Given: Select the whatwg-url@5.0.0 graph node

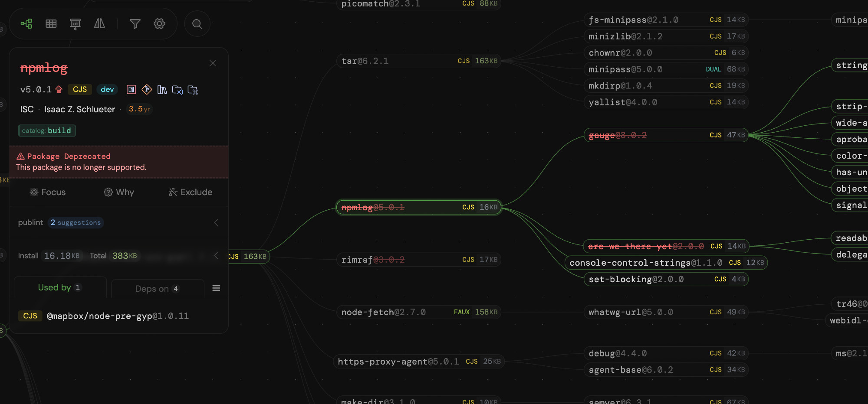Looking at the screenshot, I should pos(666,312).
